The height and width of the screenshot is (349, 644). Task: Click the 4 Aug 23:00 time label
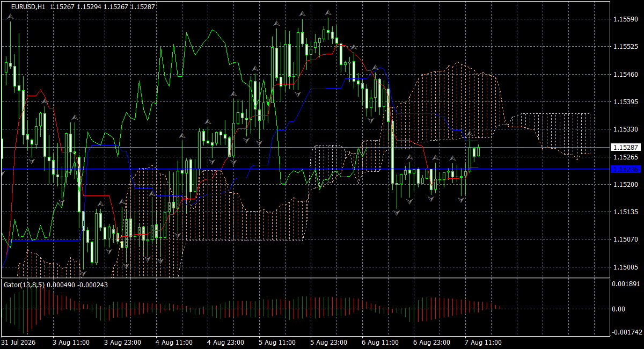(x=225, y=343)
